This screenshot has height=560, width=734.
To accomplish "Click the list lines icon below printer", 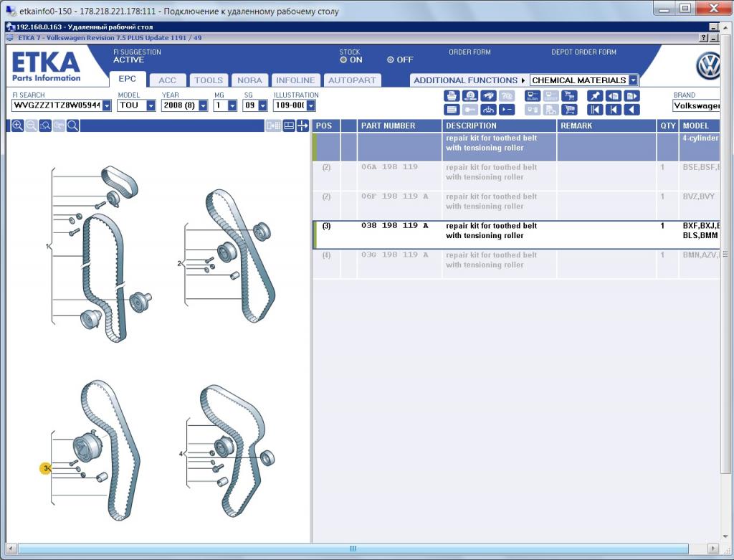I will [x=452, y=110].
